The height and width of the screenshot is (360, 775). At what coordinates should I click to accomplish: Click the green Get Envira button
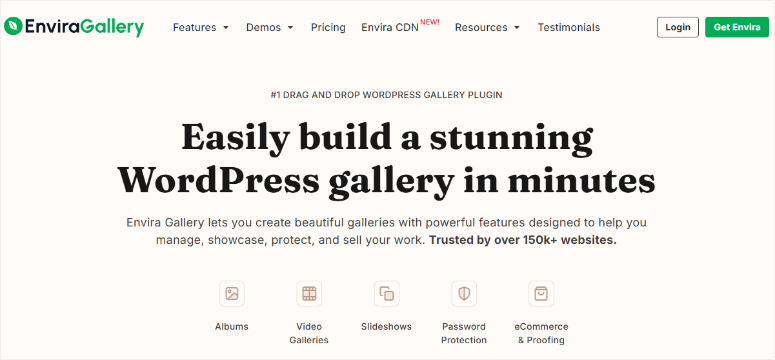point(737,27)
